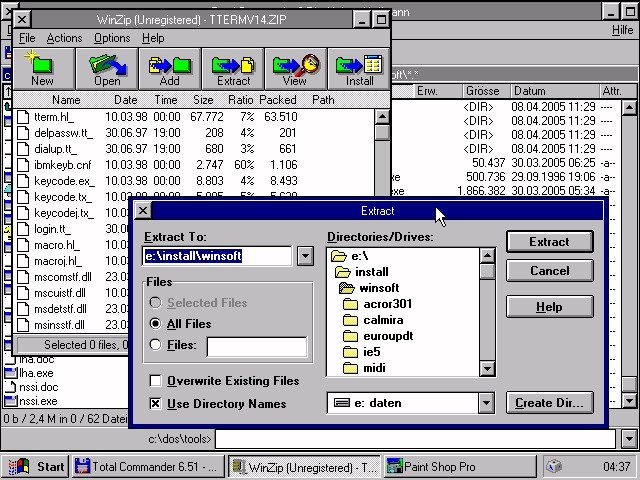The width and height of the screenshot is (640, 480).
Task: Select the tterm.hl_ file icon
Action: point(23,117)
